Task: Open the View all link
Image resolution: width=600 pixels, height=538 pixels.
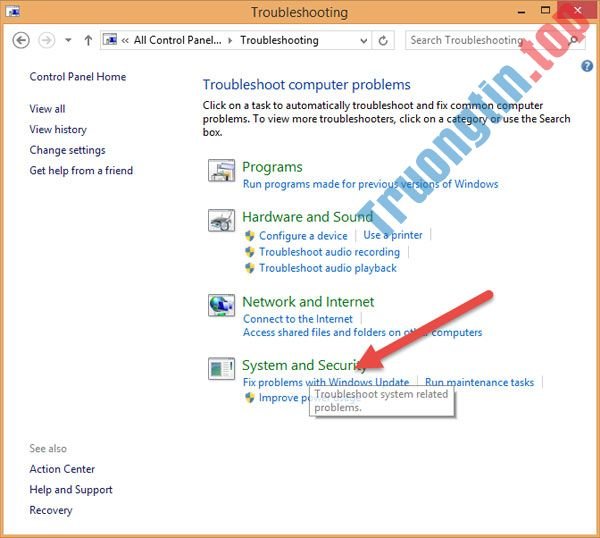Action: click(x=47, y=109)
